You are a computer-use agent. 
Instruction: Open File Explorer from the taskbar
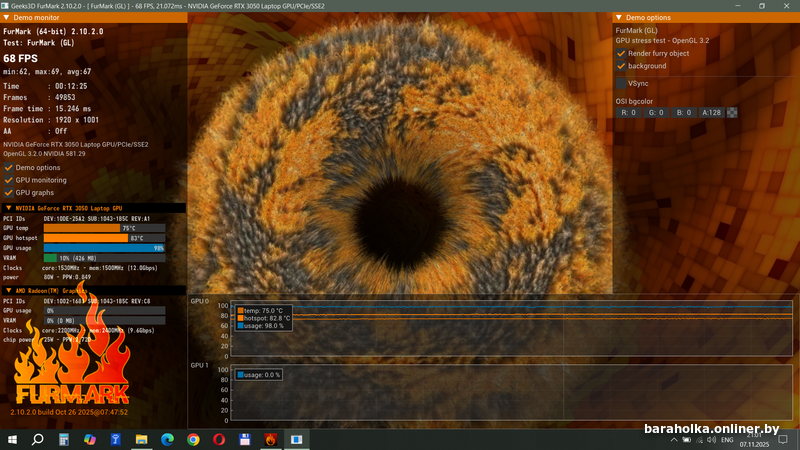[x=142, y=439]
